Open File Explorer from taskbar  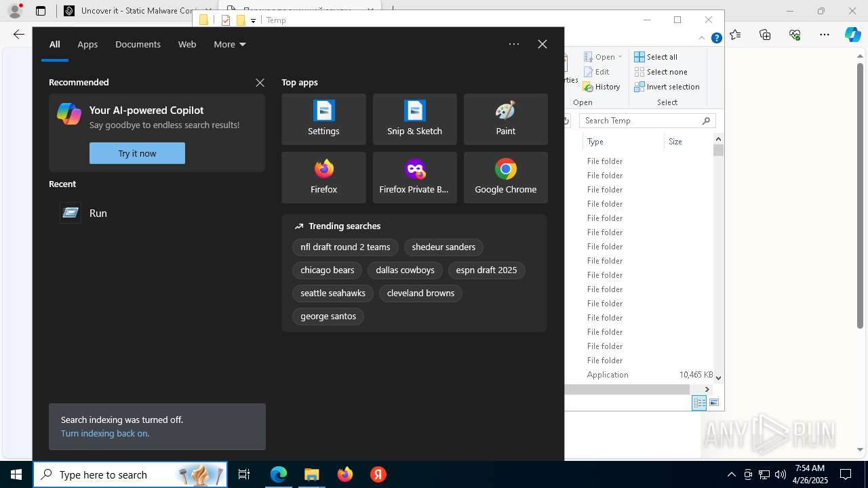[311, 474]
